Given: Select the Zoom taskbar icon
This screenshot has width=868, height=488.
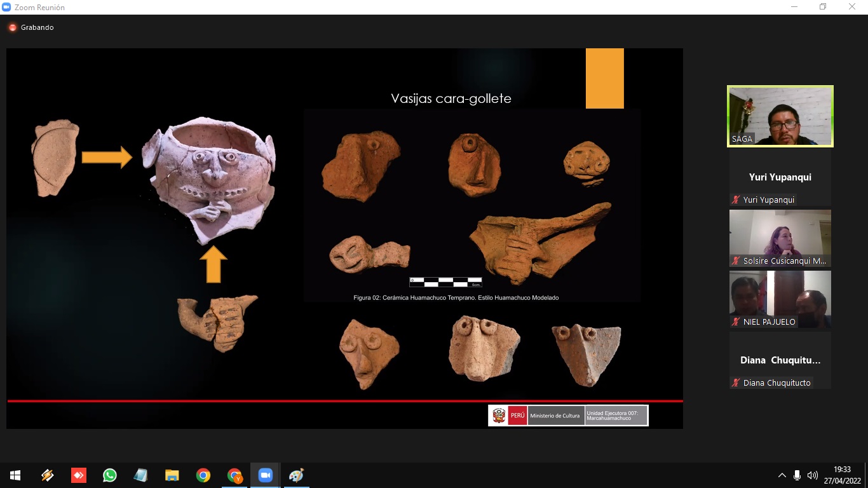Looking at the screenshot, I should pos(266,475).
